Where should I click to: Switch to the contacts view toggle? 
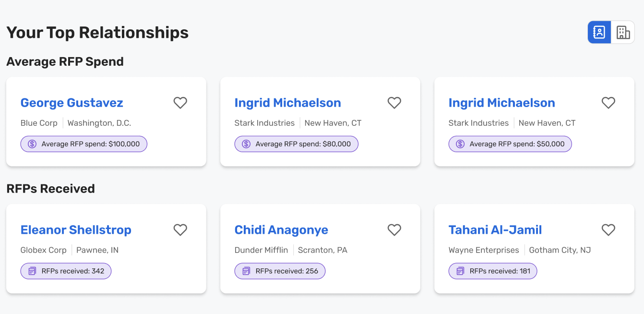[599, 32]
